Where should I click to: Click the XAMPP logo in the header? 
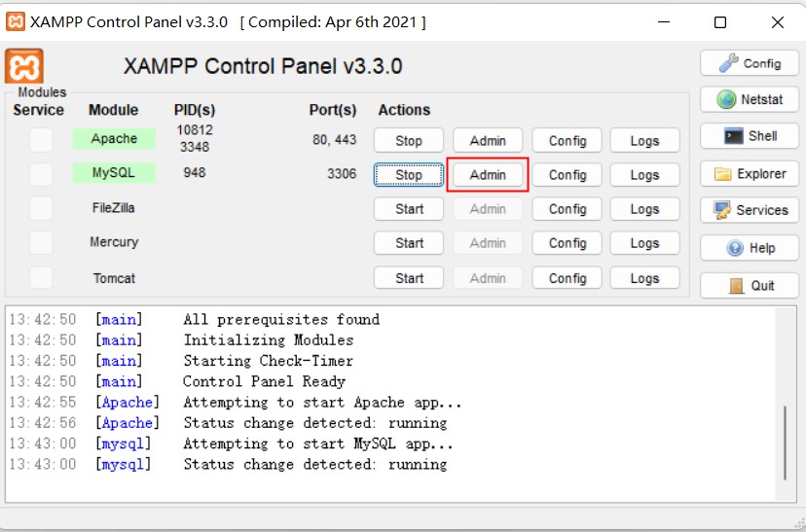[x=24, y=66]
